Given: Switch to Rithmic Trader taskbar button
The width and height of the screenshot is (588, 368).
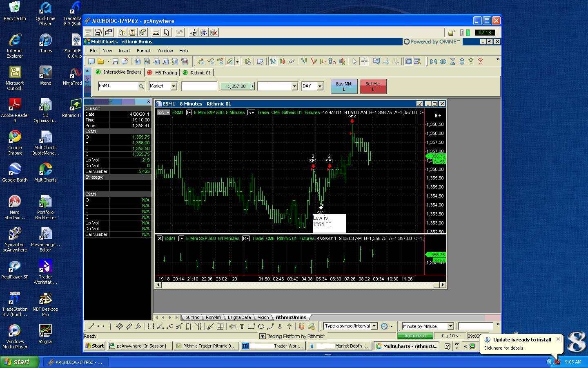Looking at the screenshot, I should (206, 346).
